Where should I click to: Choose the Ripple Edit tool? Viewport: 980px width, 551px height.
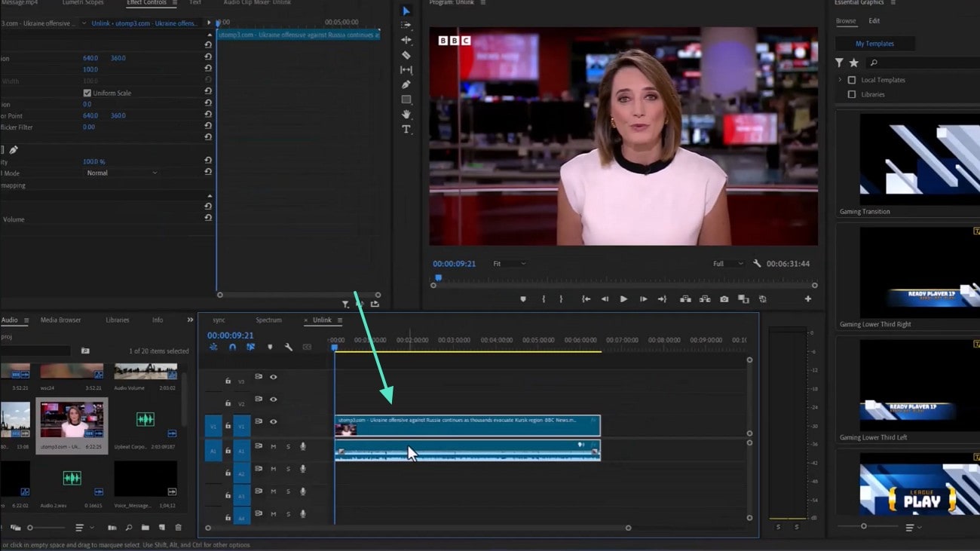[406, 40]
